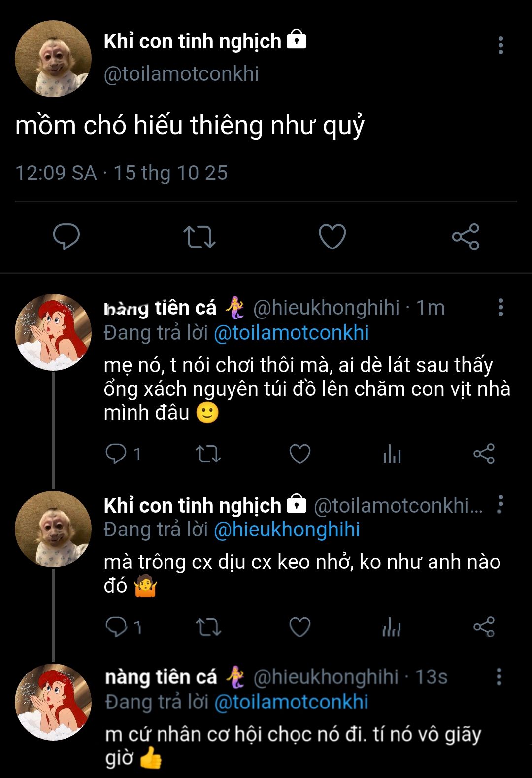View analytics of Khỉ con's reply
Image resolution: width=532 pixels, height=778 pixels.
(392, 627)
